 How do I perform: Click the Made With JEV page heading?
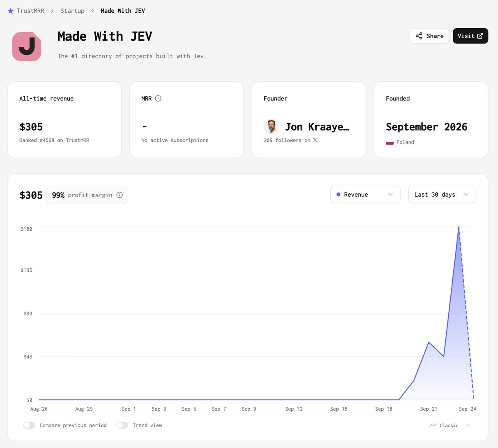[x=105, y=37]
